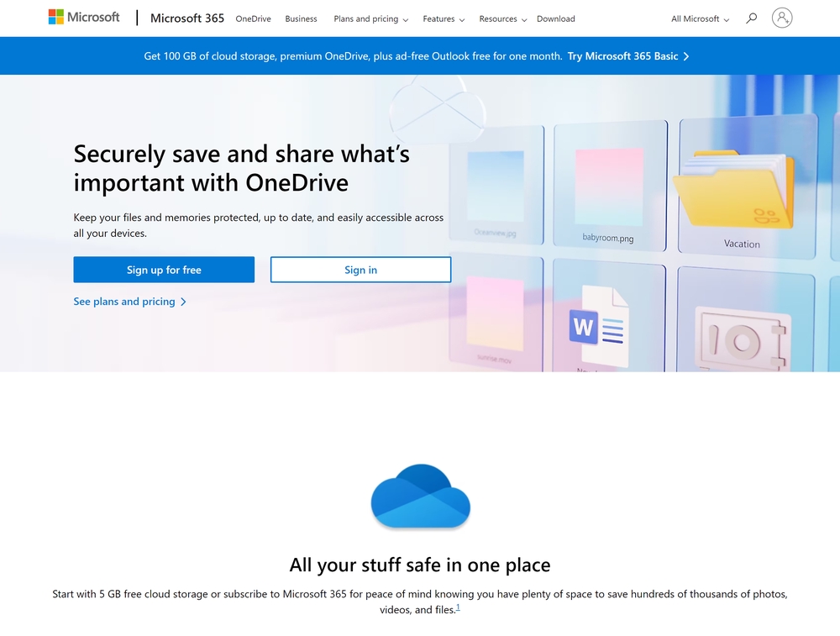The height and width of the screenshot is (636, 840).
Task: Click the Microsoft logo
Action: 82,17
